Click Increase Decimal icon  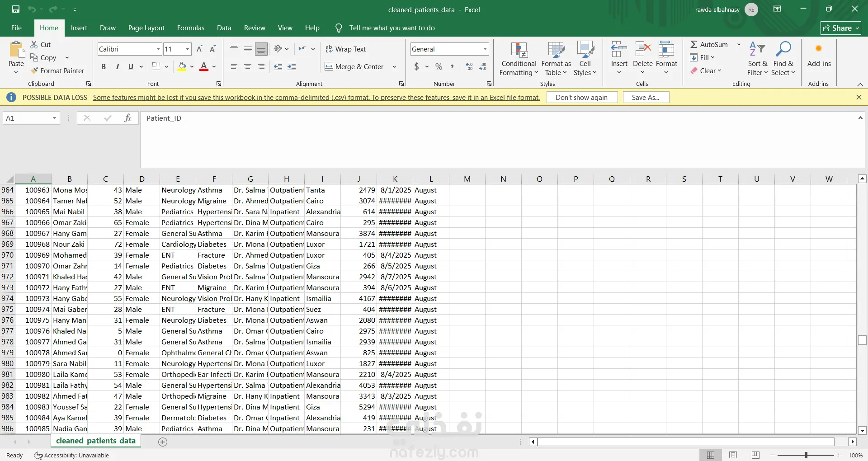pos(469,66)
